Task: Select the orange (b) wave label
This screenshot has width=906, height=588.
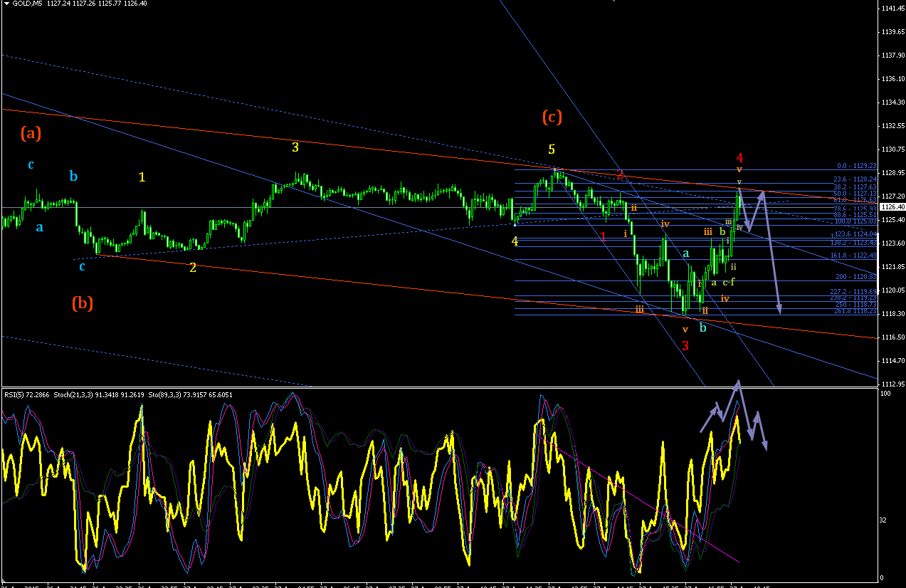Action: 83,303
